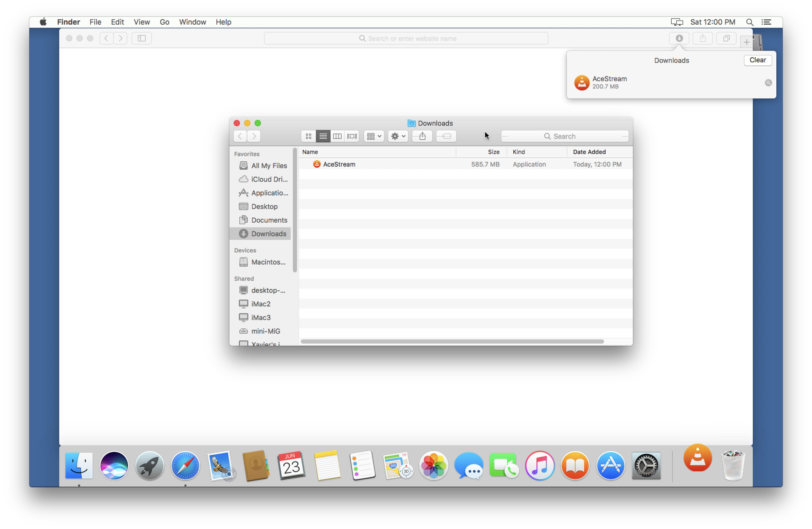Click the Go menu in menu bar
Viewport: 812px width, 529px height.
[164, 22]
